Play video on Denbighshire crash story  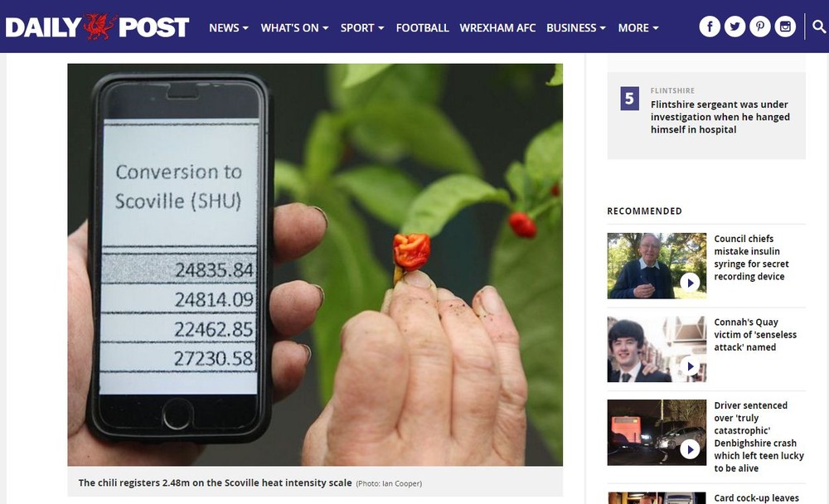[690, 449]
